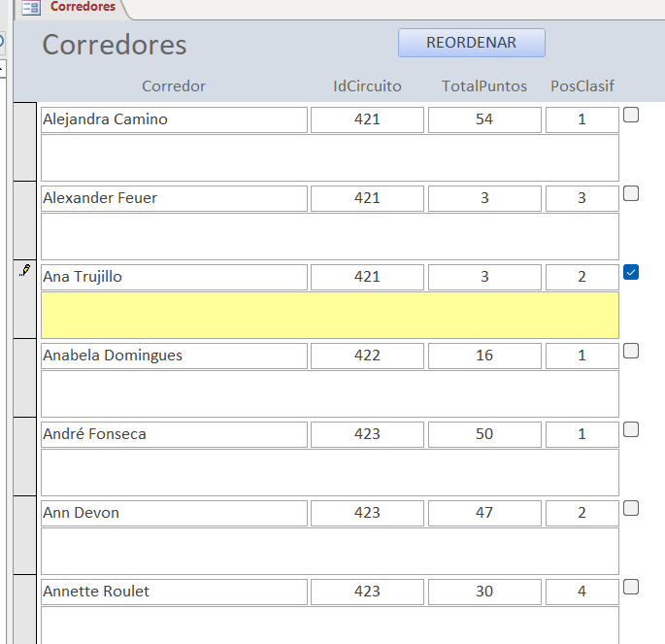The width and height of the screenshot is (665, 644).
Task: Click IdCircuito 421 for Alexander Feuer
Action: coord(367,198)
